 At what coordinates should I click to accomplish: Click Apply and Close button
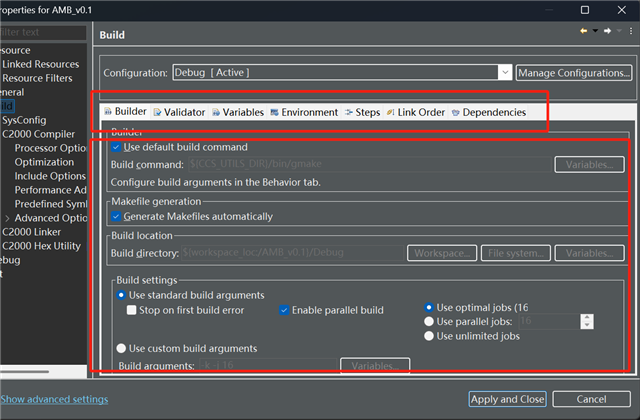[x=507, y=399]
